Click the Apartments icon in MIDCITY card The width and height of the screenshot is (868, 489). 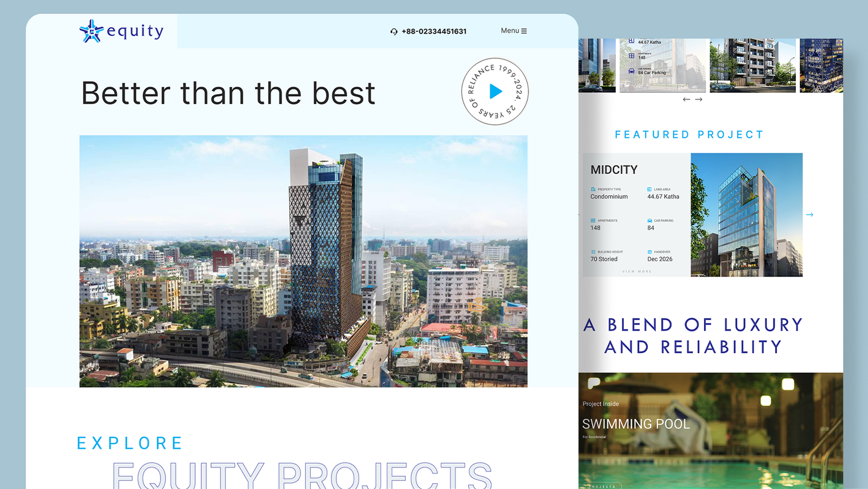click(x=593, y=220)
